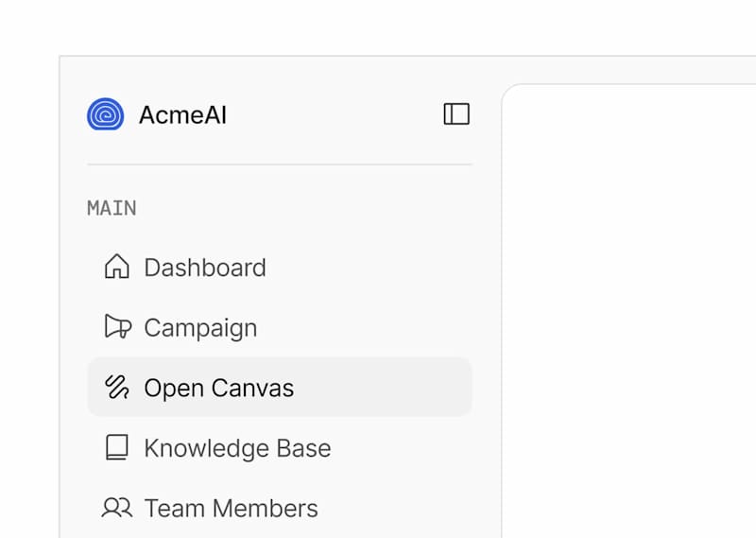Click the Open Canvas scribble icon
This screenshot has height=538, width=756.
click(x=117, y=388)
